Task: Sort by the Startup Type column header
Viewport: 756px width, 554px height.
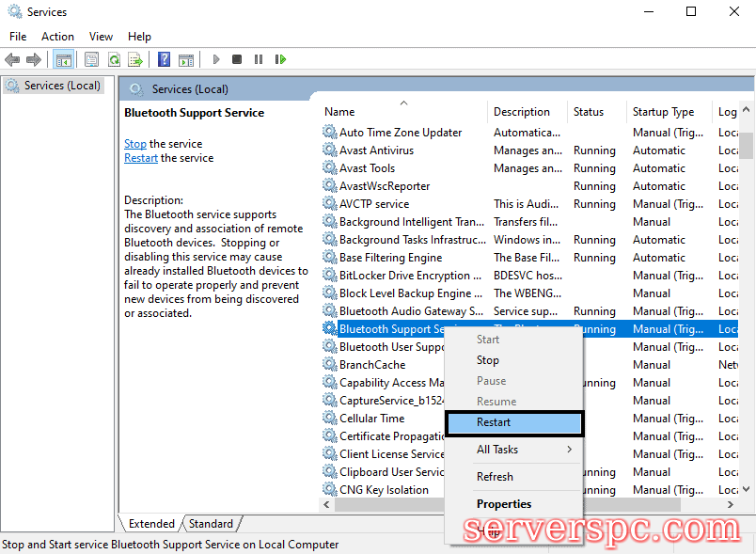Action: coord(663,112)
